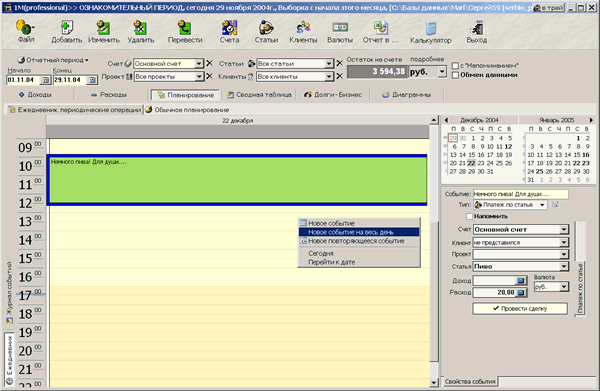Open the Счета accounts icon
The height and width of the screenshot is (391, 600).
(229, 31)
